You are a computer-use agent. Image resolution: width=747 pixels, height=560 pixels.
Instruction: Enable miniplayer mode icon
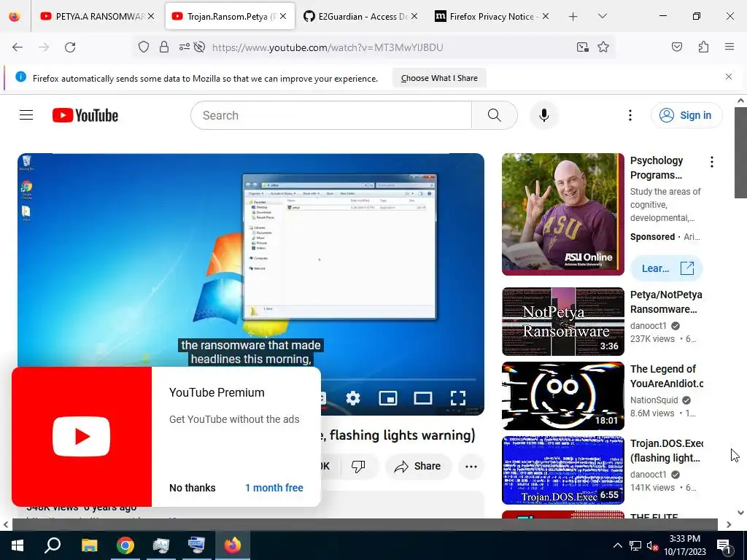(x=388, y=397)
